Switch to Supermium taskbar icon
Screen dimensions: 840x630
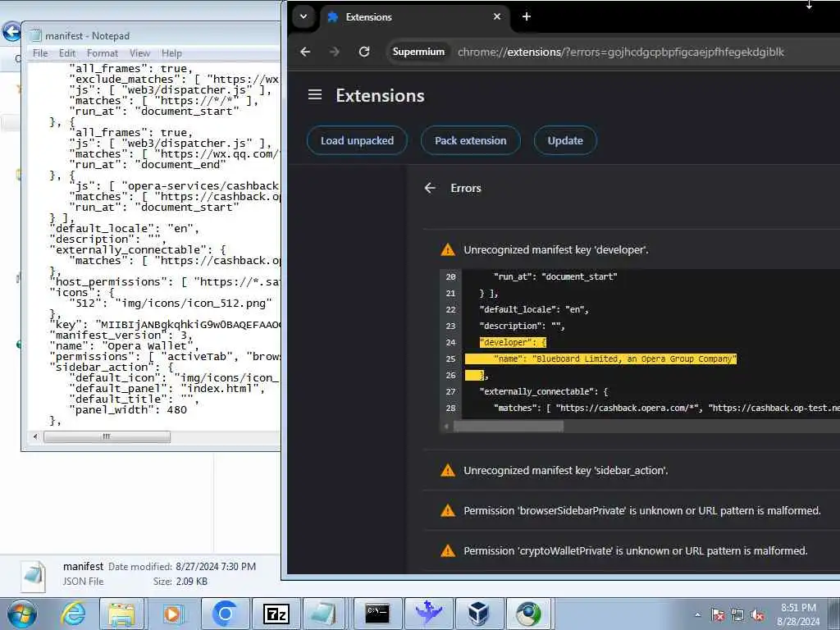(529, 614)
